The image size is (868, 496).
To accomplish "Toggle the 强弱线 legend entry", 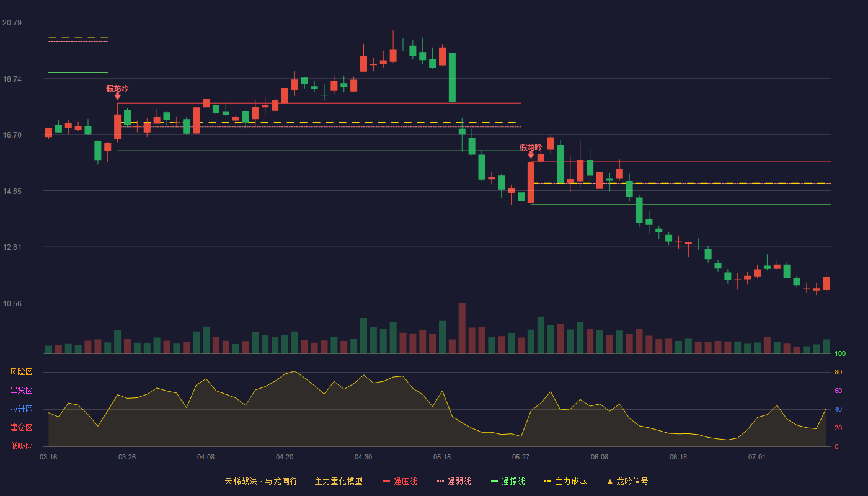I will pos(454,481).
